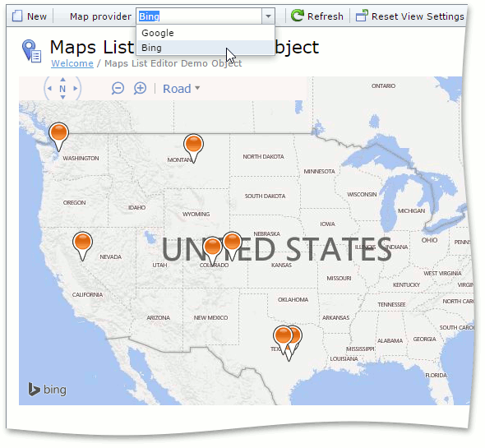Open the Road map type dropdown
Image resolution: width=485 pixels, height=448 pixels.
(181, 89)
